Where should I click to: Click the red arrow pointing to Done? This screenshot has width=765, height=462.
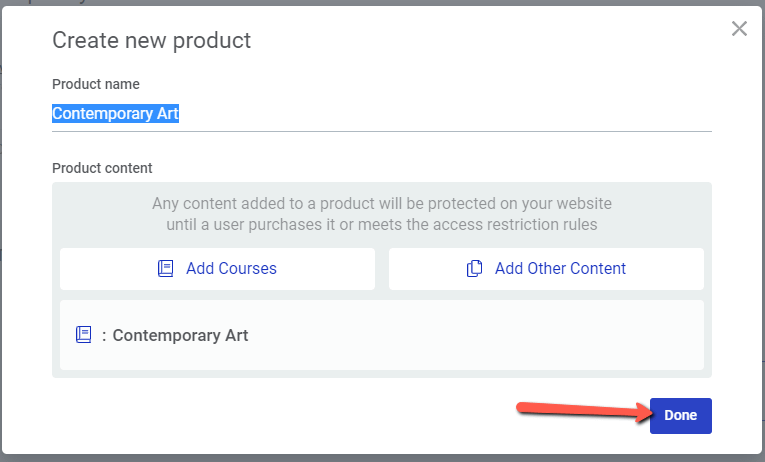click(584, 411)
